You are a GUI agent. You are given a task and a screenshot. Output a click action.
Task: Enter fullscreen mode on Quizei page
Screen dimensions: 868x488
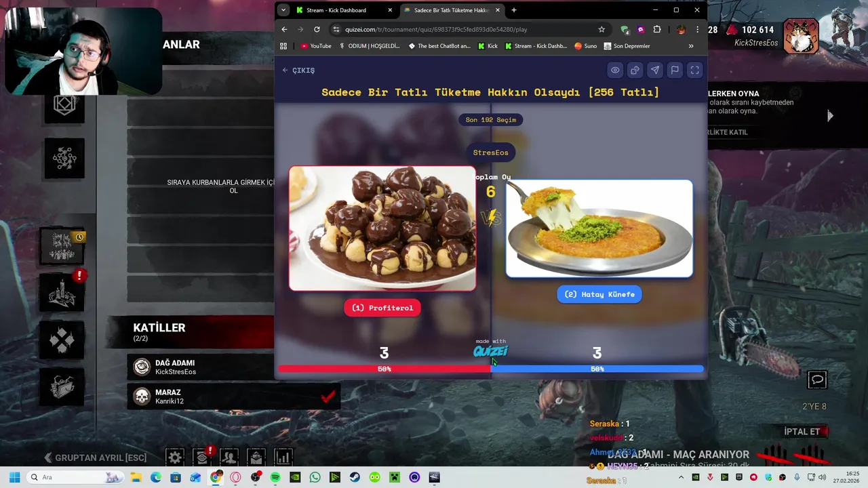point(695,70)
